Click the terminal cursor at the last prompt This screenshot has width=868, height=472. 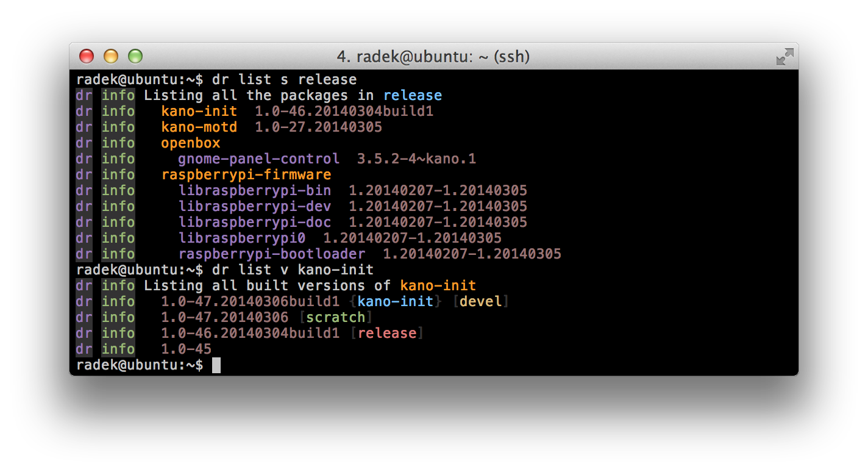point(216,365)
